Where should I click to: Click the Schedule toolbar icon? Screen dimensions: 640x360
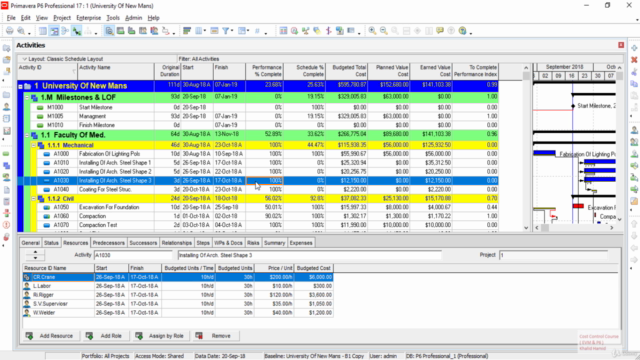coord(294,31)
